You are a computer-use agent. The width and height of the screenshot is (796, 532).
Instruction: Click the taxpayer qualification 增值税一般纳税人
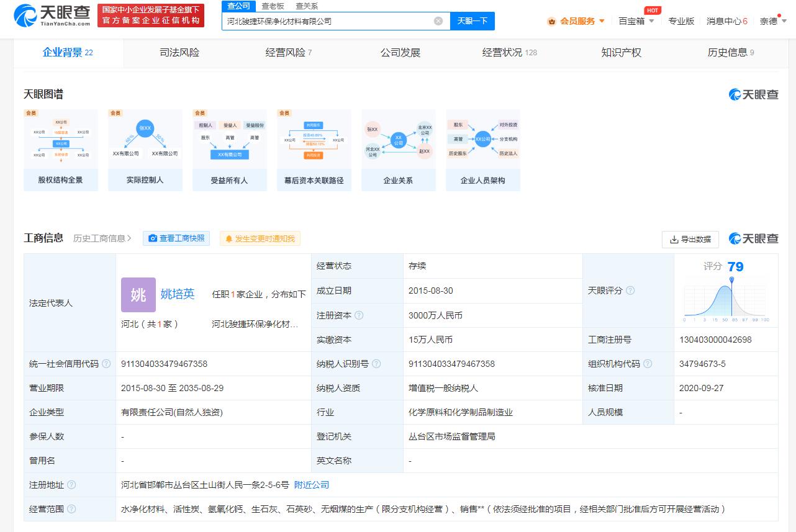(x=443, y=388)
